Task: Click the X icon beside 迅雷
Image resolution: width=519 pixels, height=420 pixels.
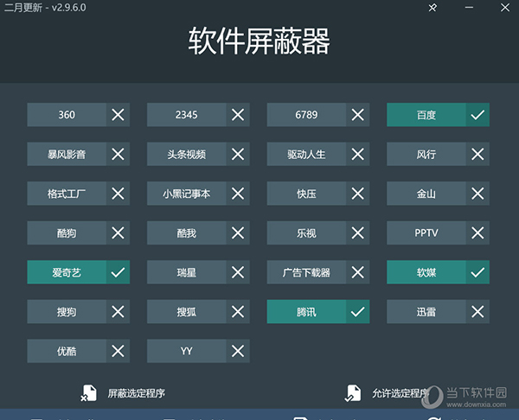Action: 477,311
